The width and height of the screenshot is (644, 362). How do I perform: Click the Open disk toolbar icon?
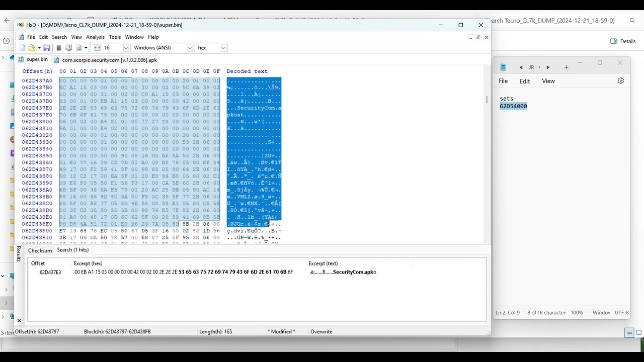click(68, 48)
